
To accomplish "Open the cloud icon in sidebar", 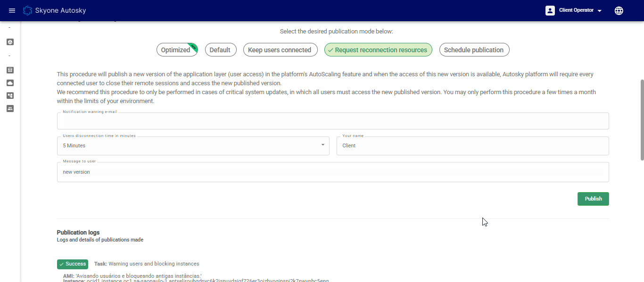I will [x=10, y=83].
